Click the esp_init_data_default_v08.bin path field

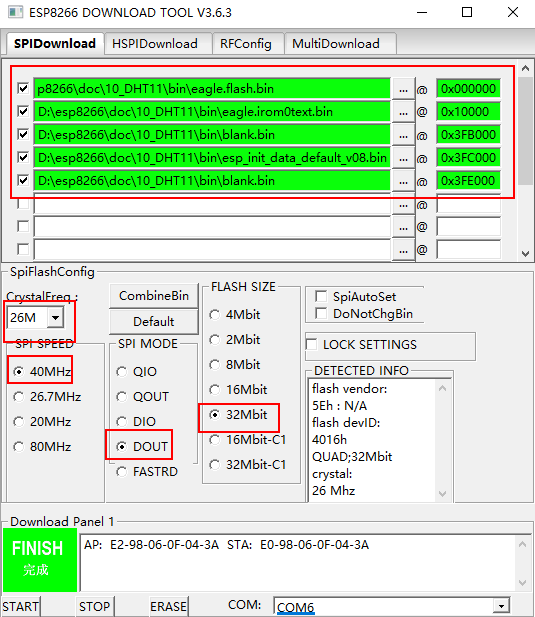(212, 158)
